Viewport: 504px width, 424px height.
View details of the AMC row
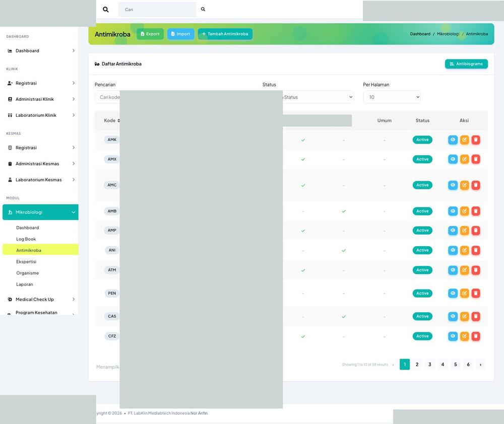click(x=453, y=185)
